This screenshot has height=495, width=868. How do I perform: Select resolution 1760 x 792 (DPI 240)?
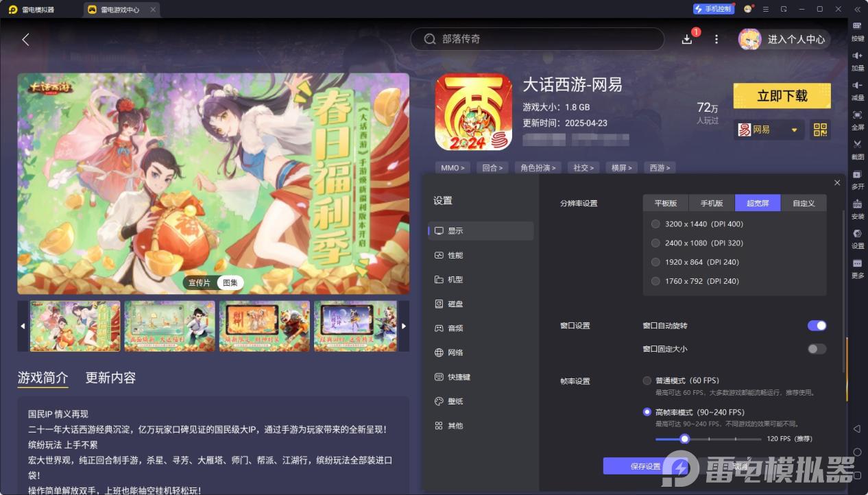[x=695, y=281]
